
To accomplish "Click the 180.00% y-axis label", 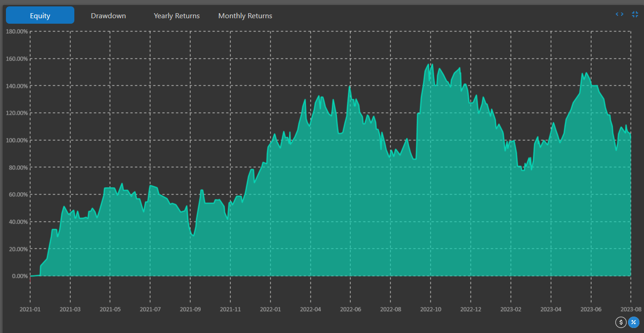I will (x=16, y=31).
